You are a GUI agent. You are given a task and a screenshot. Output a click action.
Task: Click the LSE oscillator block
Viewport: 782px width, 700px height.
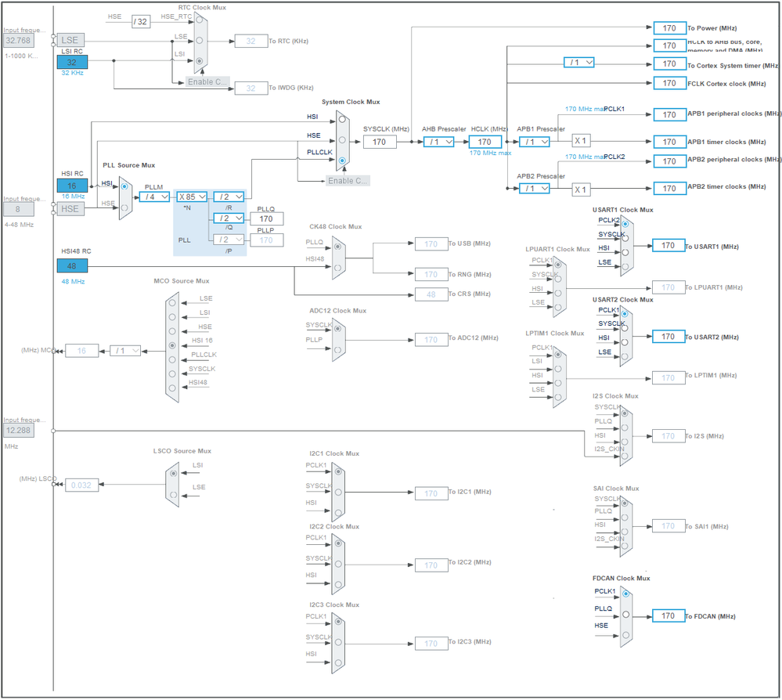click(x=70, y=41)
